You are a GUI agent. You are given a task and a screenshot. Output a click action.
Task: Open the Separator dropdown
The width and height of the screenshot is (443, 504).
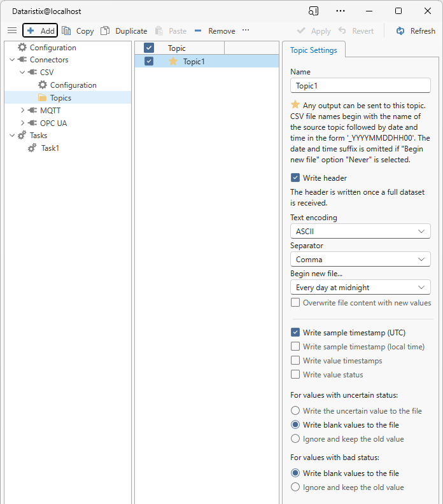(360, 260)
